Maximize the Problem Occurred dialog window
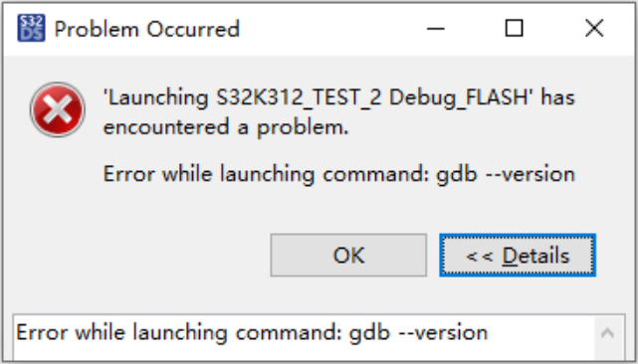Viewport: 638px width, 364px height. point(514,29)
